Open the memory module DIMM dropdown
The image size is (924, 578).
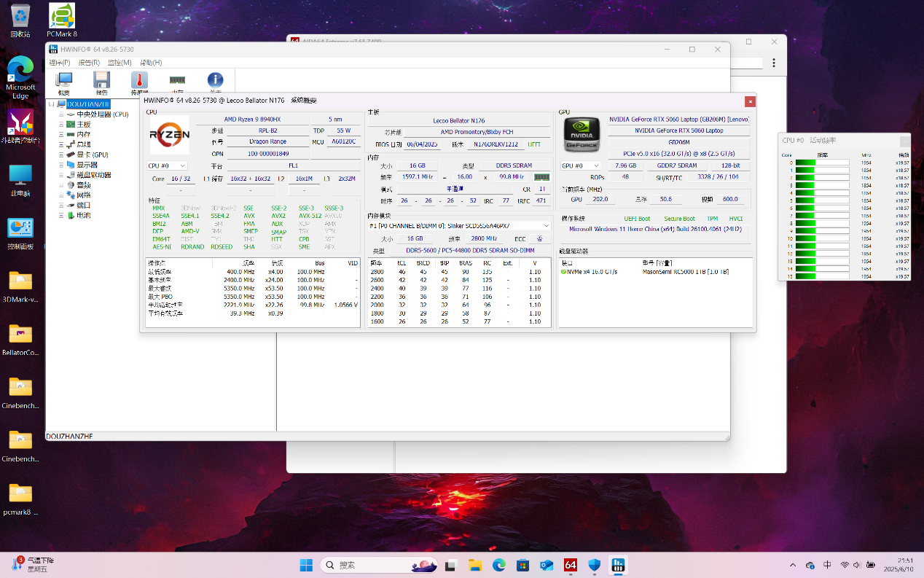(x=459, y=225)
